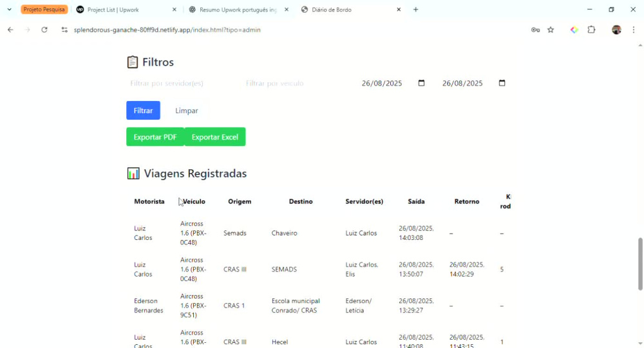Viewport: 644px width, 348px height.
Task: Click the Origem column header
Action: coord(240,201)
